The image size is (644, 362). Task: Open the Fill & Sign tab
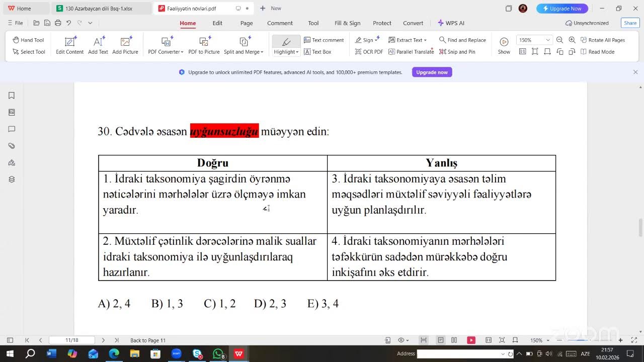(x=348, y=23)
